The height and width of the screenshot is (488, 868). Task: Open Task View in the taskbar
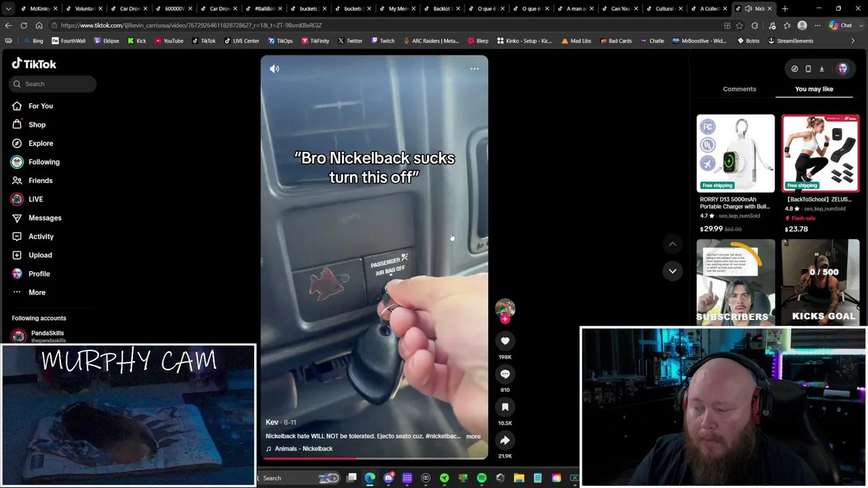tap(351, 479)
